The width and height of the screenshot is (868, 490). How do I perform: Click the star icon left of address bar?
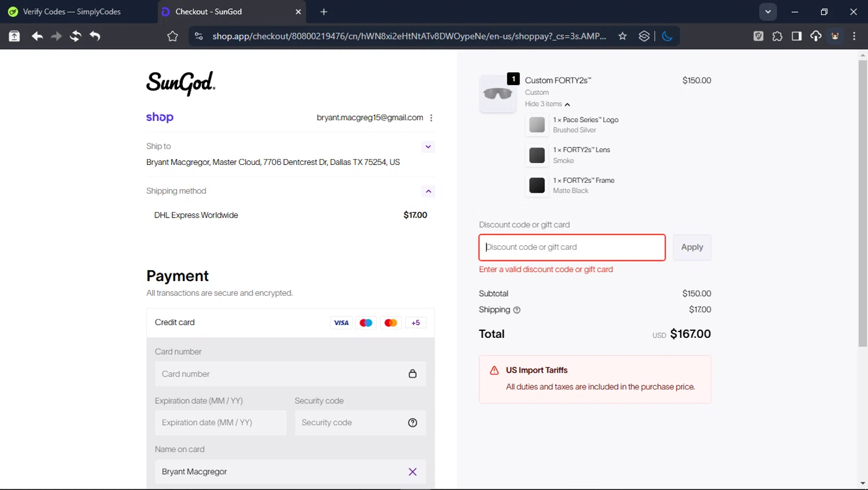pyautogui.click(x=172, y=36)
